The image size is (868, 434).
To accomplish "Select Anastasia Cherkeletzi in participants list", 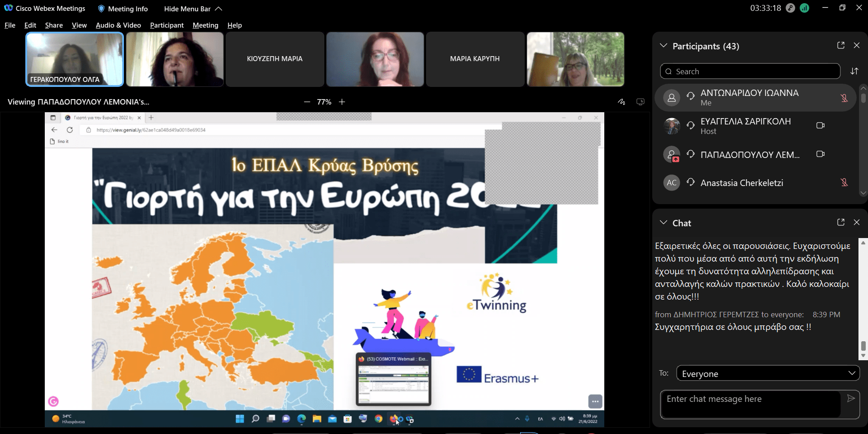I will [x=755, y=183].
